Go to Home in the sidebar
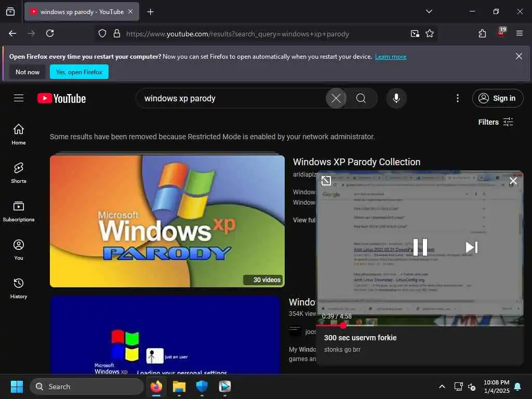 click(19, 135)
